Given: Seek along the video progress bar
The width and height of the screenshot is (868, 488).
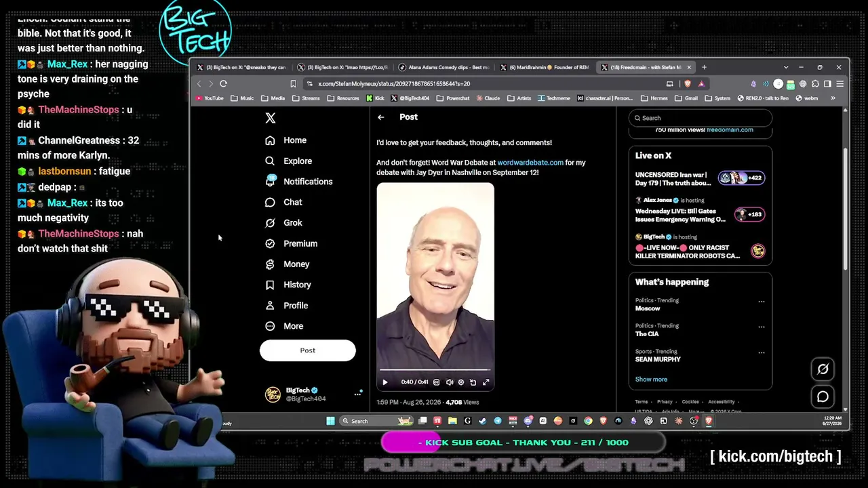Looking at the screenshot, I should point(435,371).
